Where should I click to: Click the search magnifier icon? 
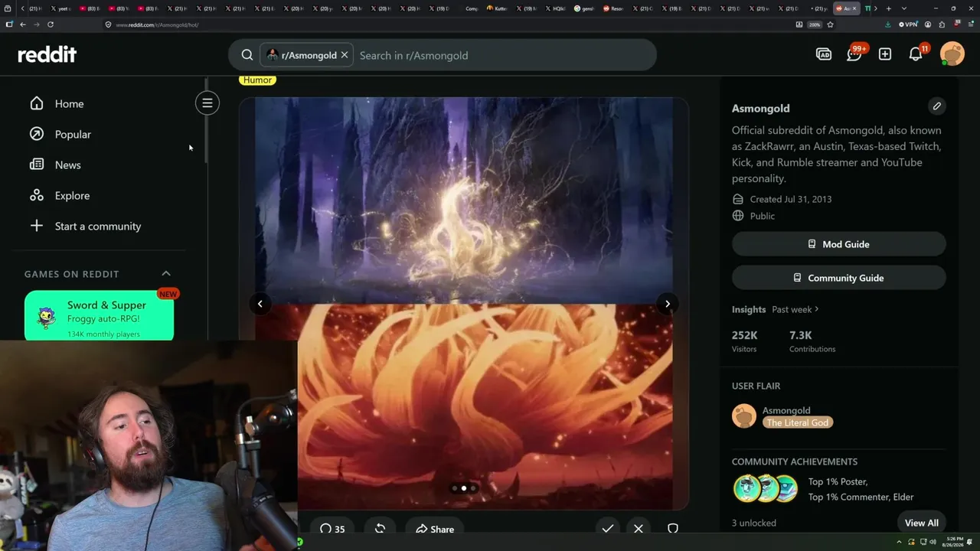[247, 55]
